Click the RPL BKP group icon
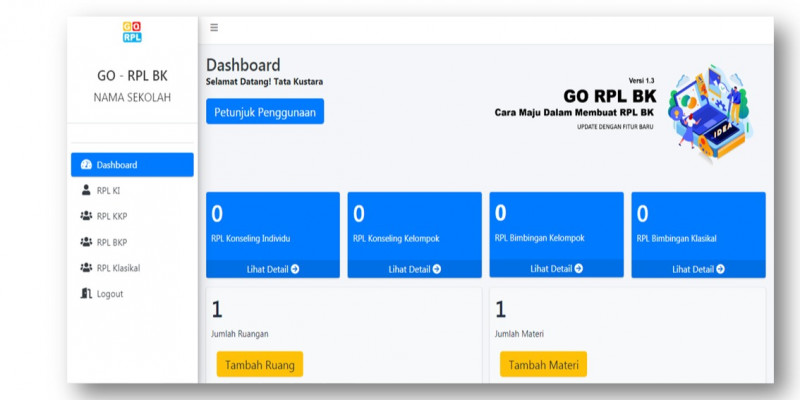 point(86,242)
